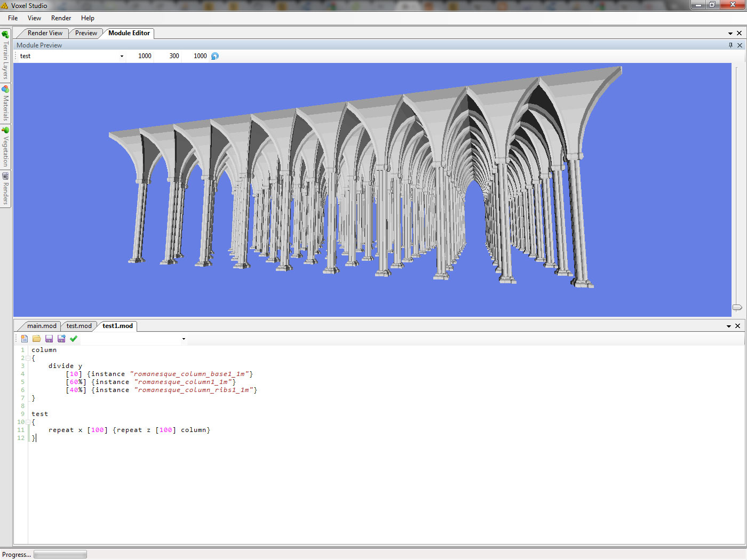Restore the Voxel Studio window size
This screenshot has width=747, height=560.
click(x=712, y=5)
